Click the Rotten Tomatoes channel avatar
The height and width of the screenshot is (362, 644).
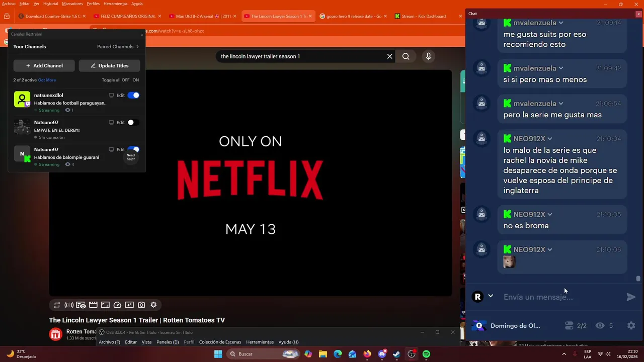55,334
